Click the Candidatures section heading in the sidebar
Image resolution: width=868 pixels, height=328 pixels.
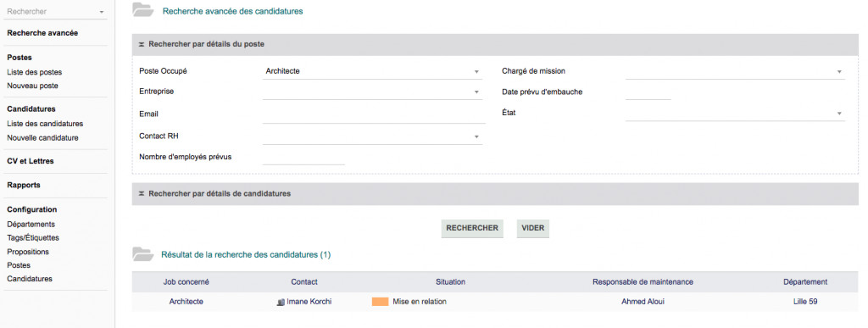[x=31, y=109]
